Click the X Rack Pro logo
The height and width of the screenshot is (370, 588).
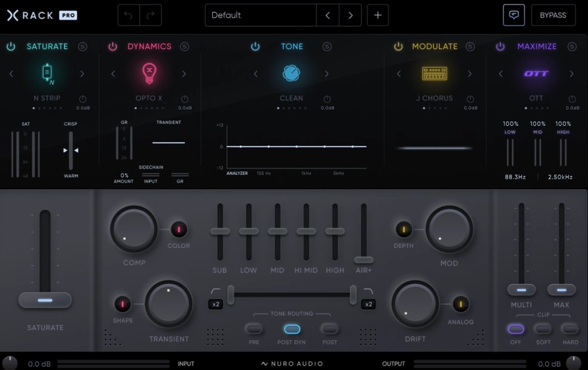(x=42, y=15)
